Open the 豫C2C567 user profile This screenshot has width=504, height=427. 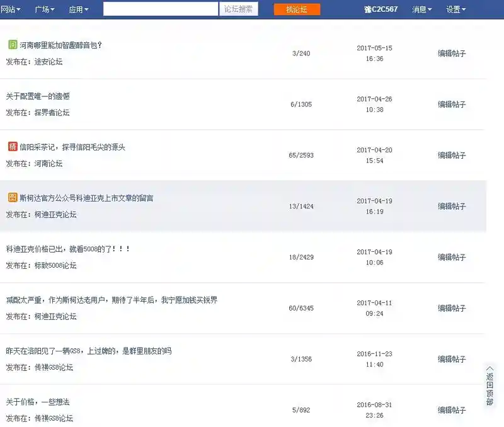click(381, 9)
